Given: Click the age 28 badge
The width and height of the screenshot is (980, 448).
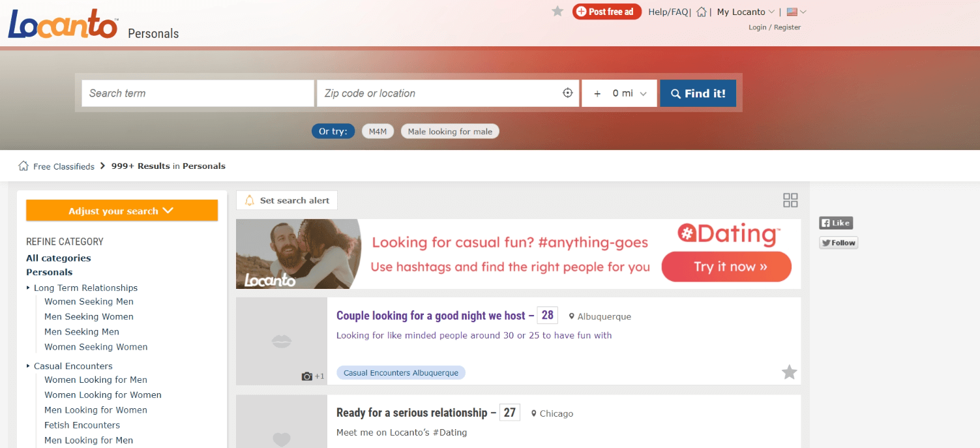Looking at the screenshot, I should coord(547,316).
